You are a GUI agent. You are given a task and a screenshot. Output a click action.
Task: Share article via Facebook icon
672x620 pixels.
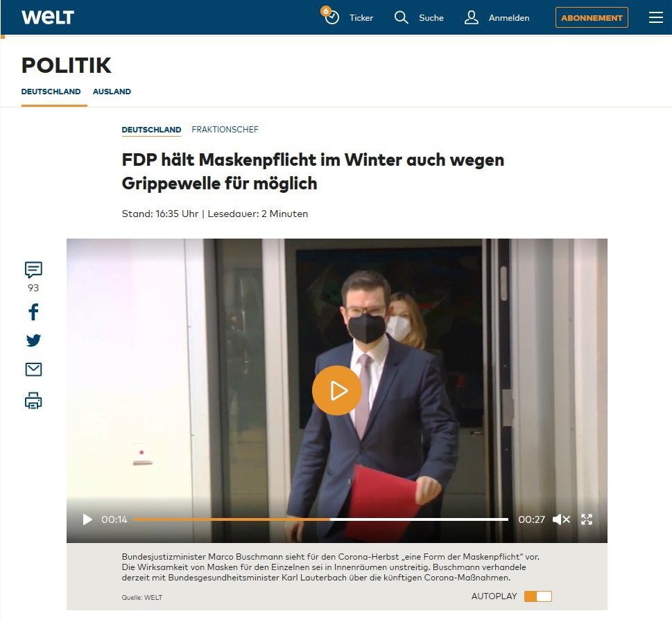click(33, 312)
